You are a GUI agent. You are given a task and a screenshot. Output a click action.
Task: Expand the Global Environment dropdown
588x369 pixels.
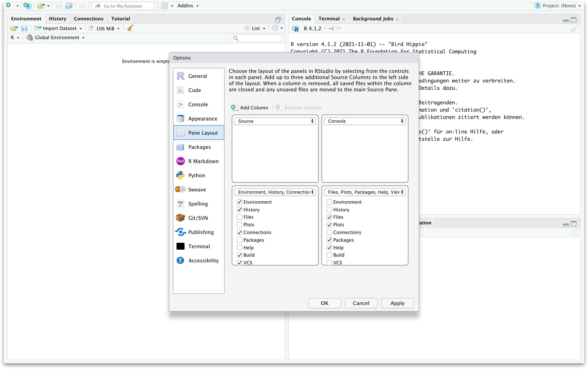[56, 38]
